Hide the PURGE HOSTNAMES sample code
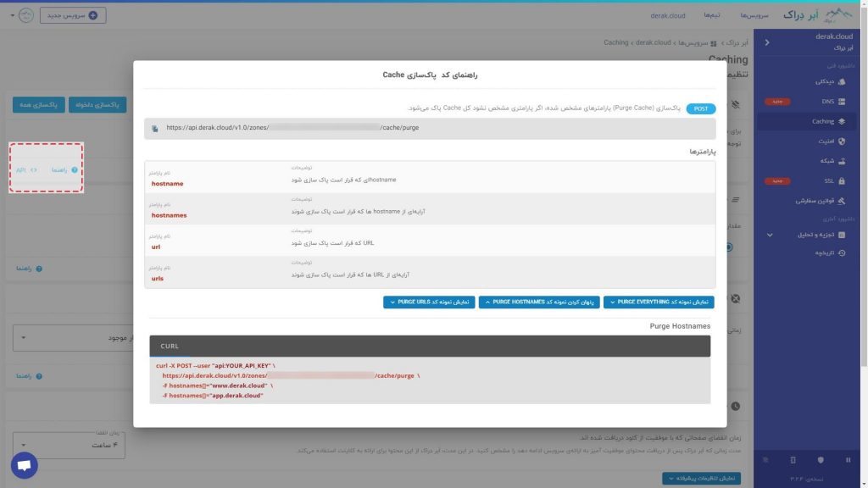This screenshot has height=488, width=868. pyautogui.click(x=539, y=302)
